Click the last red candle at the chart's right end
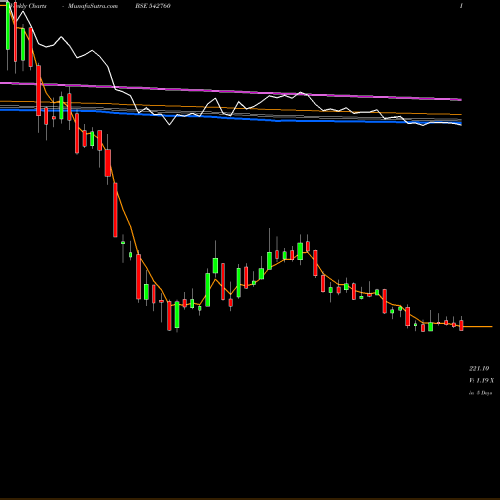 [x=461, y=325]
